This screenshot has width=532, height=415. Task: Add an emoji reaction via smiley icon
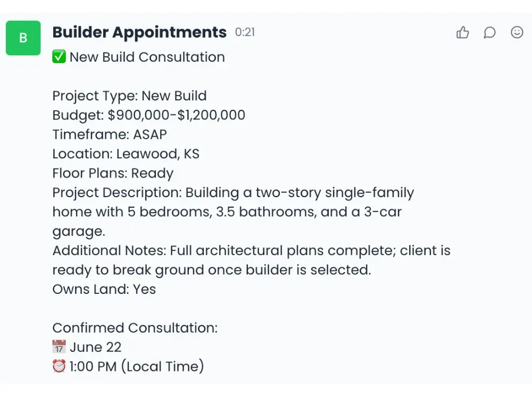tap(517, 33)
